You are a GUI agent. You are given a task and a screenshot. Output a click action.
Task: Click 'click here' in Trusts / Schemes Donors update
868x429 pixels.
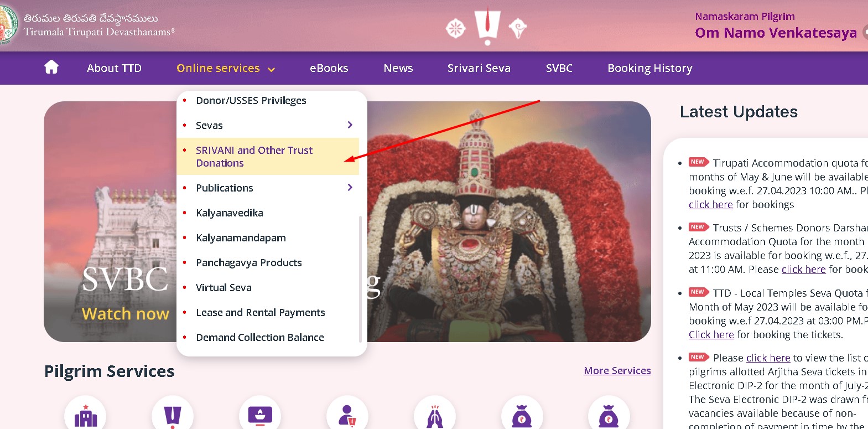[803, 270]
